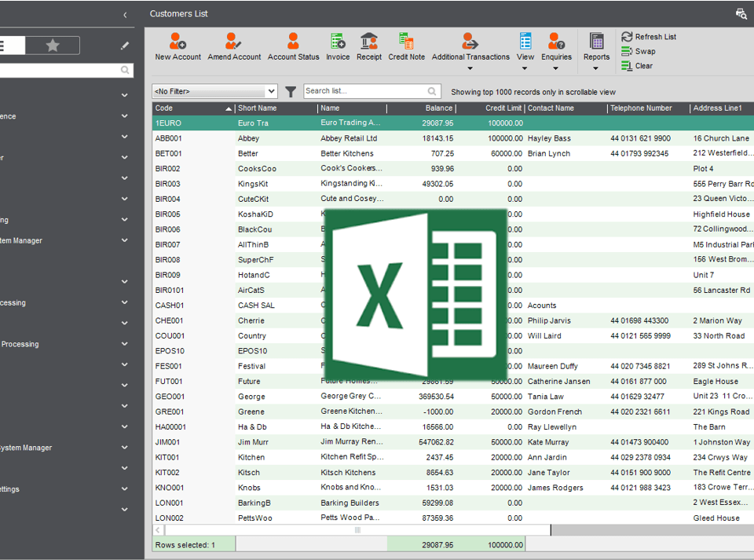Viewport: 754px width, 560px height.
Task: Click the Telephone Number column header
Action: [x=649, y=108]
